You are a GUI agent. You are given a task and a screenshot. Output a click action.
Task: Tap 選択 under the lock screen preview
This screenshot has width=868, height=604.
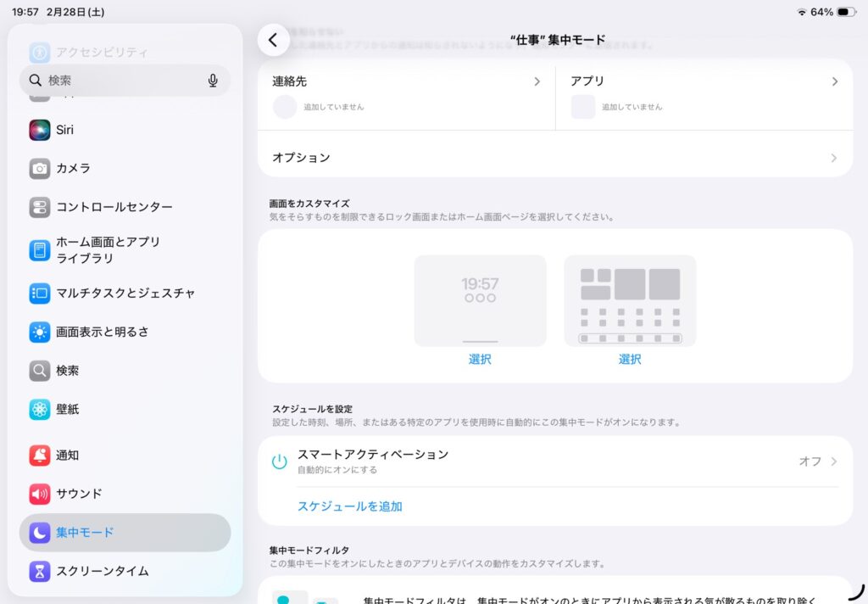point(480,360)
